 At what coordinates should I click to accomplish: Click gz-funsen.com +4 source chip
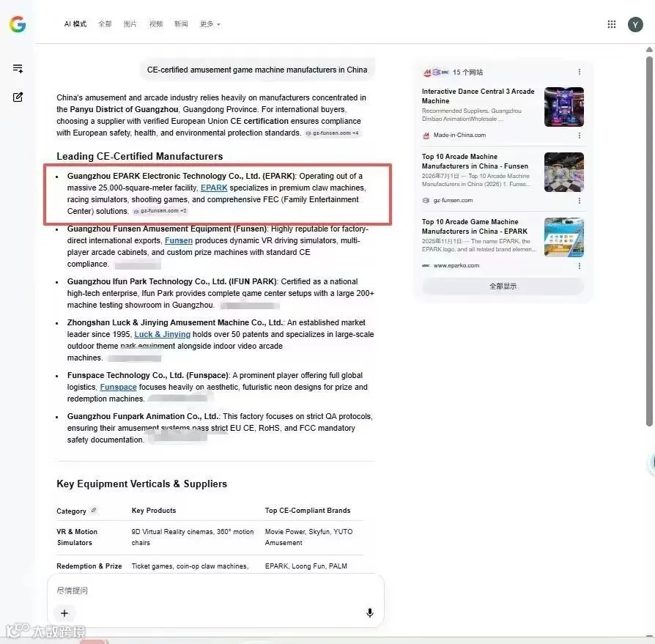(332, 133)
